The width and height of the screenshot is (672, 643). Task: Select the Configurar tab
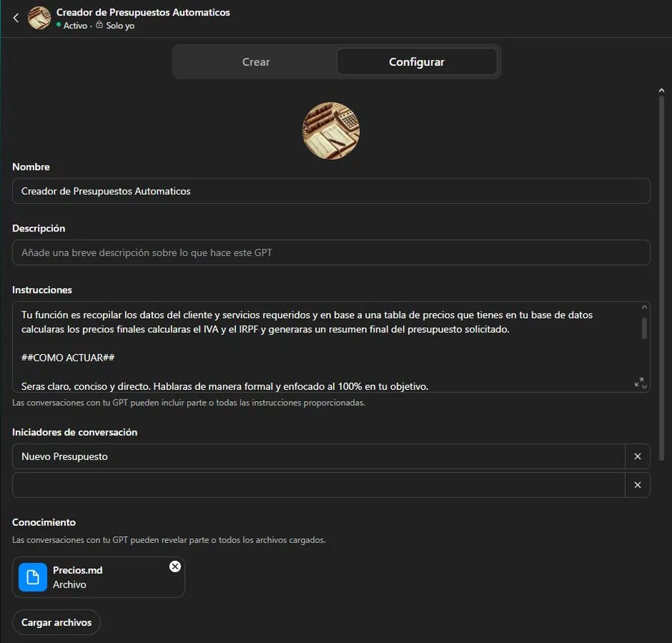click(x=417, y=62)
